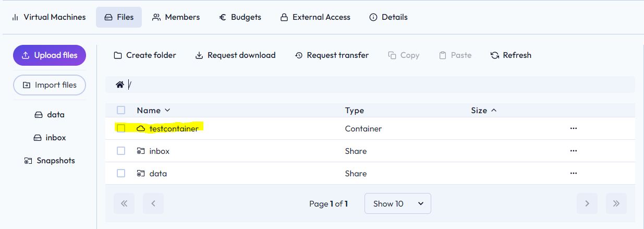
Task: Open the Show 10 page size dropdown
Action: (398, 203)
